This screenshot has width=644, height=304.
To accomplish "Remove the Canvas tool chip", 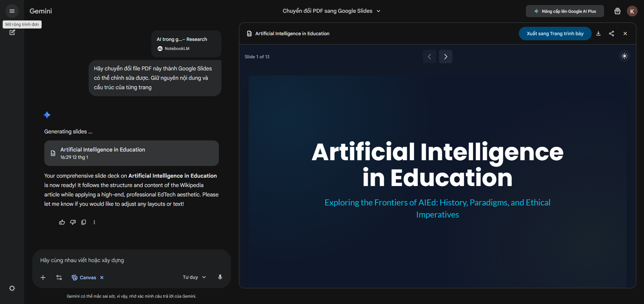I will tap(102, 278).
